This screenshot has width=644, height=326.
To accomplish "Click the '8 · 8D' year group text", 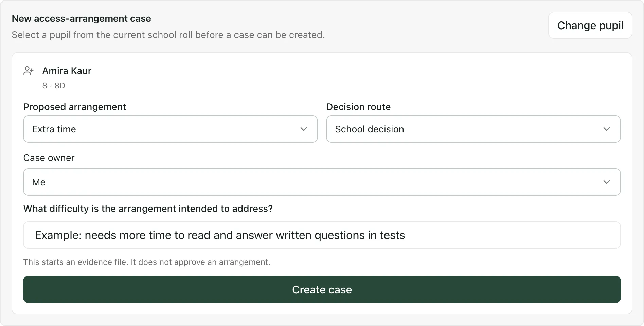I will (54, 86).
